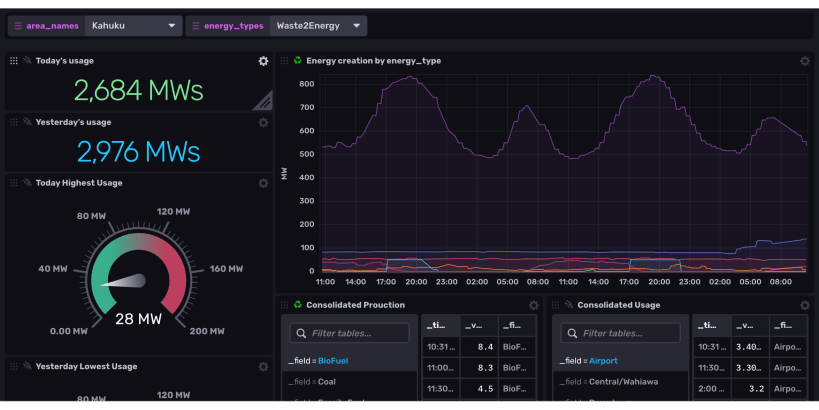Open Energy creation by energy_type cell settings
The width and height of the screenshot is (819, 410).
[804, 61]
